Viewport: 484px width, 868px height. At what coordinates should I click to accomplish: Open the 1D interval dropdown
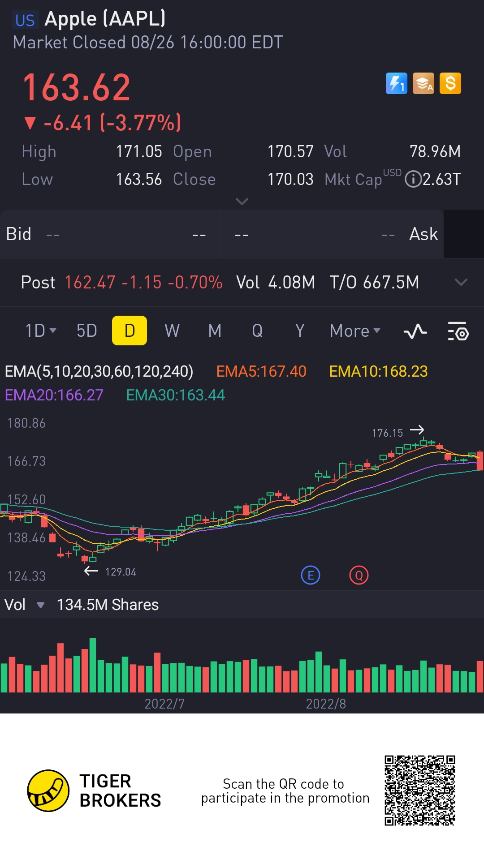(40, 331)
